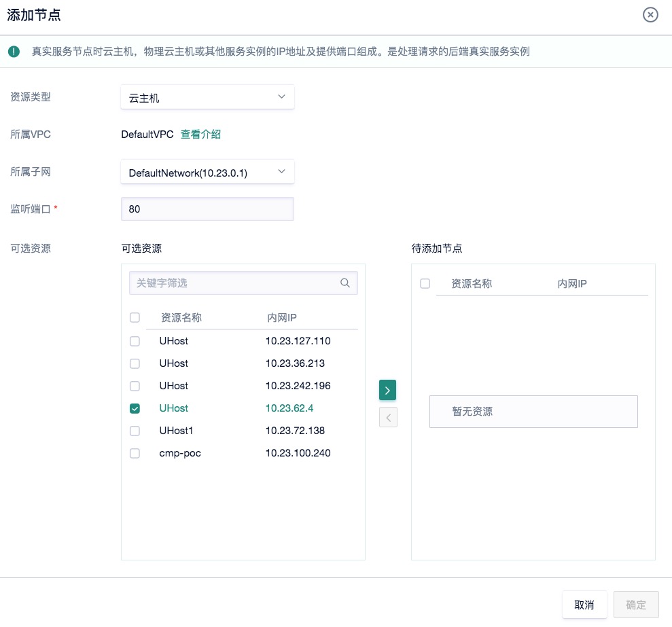Image resolution: width=672 pixels, height=627 pixels.
Task: Focus the 关键字筛选 search field
Action: (x=234, y=283)
